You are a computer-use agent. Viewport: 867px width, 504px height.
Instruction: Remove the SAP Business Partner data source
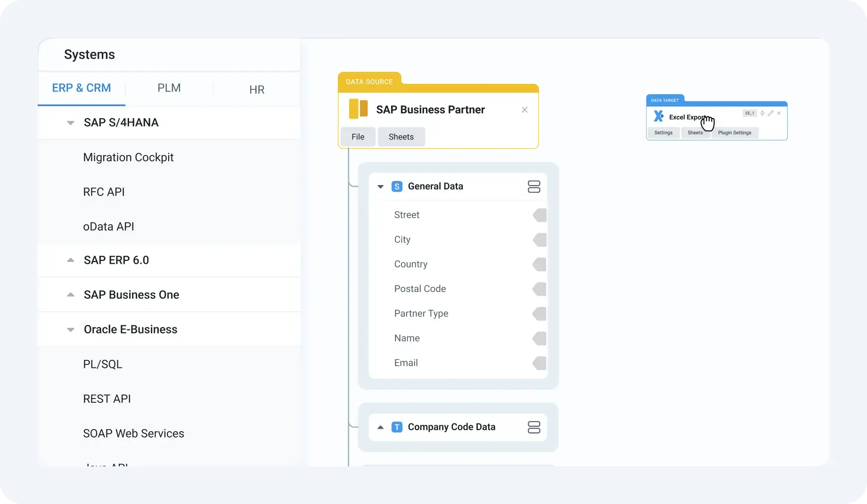pos(524,110)
